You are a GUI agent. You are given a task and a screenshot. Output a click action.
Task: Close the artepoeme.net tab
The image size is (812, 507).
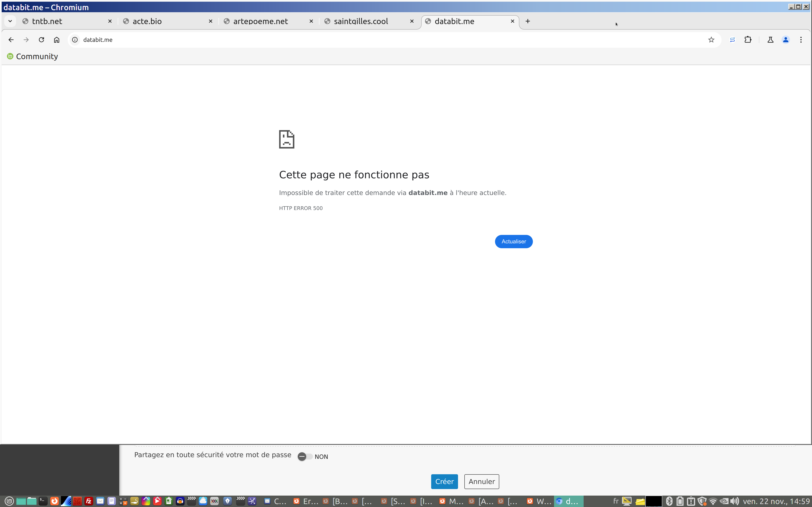(x=311, y=21)
